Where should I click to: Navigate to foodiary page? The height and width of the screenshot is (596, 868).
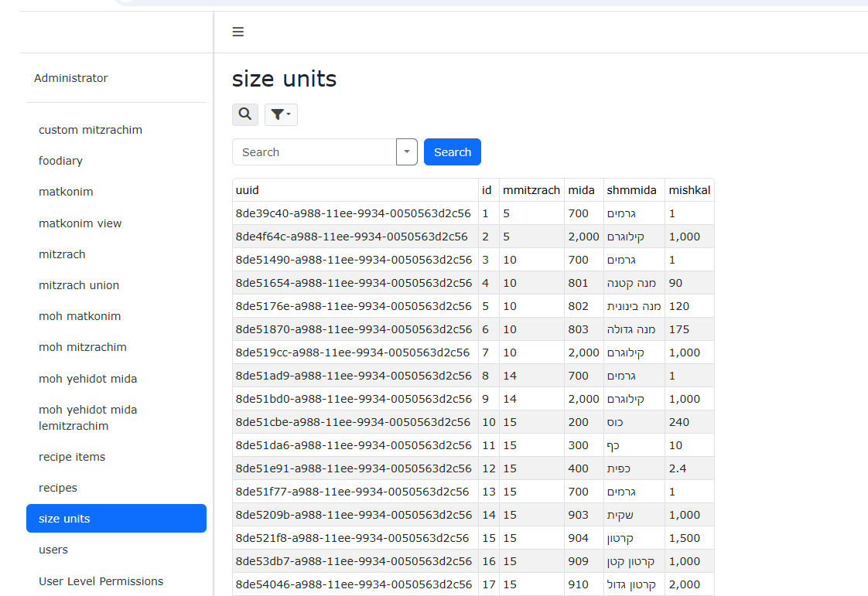coord(60,161)
